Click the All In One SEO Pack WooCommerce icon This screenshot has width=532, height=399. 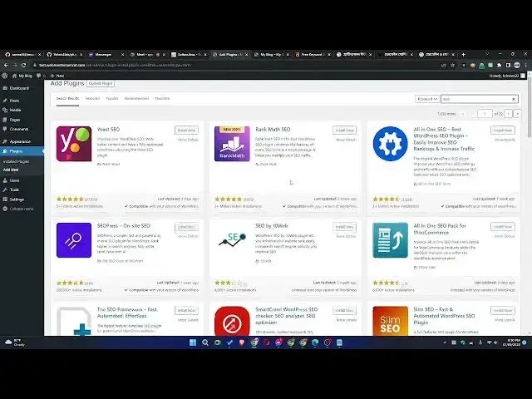[390, 240]
